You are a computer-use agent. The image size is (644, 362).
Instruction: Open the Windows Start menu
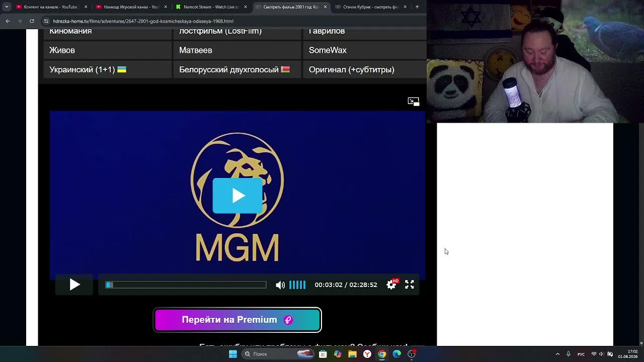(233, 354)
